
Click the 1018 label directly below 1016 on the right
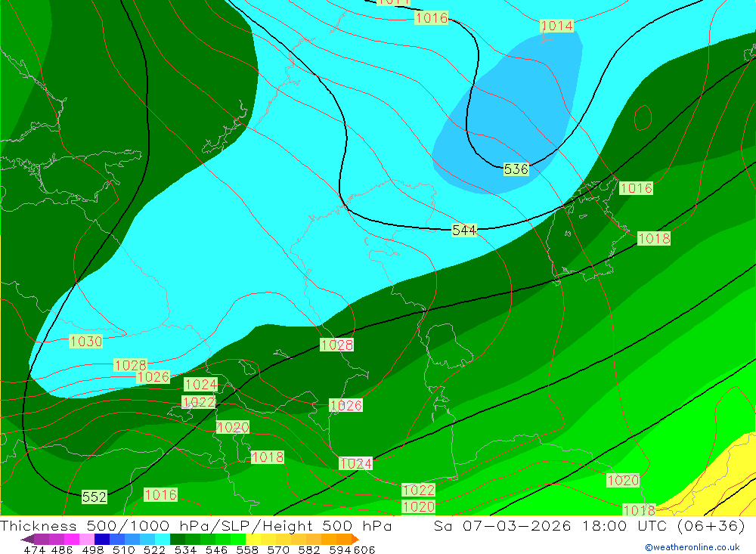click(654, 238)
